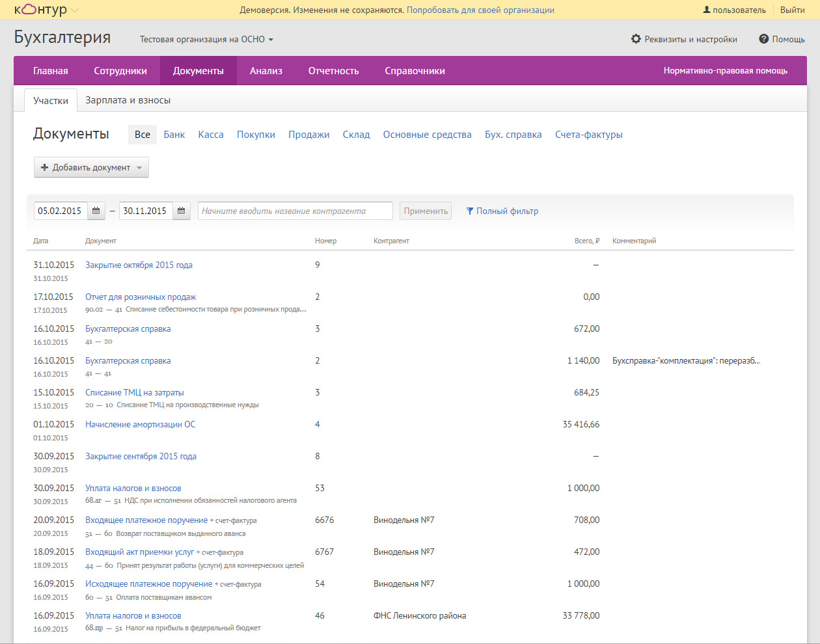Open the Отчетность menu
This screenshot has height=644, width=820.
(333, 71)
